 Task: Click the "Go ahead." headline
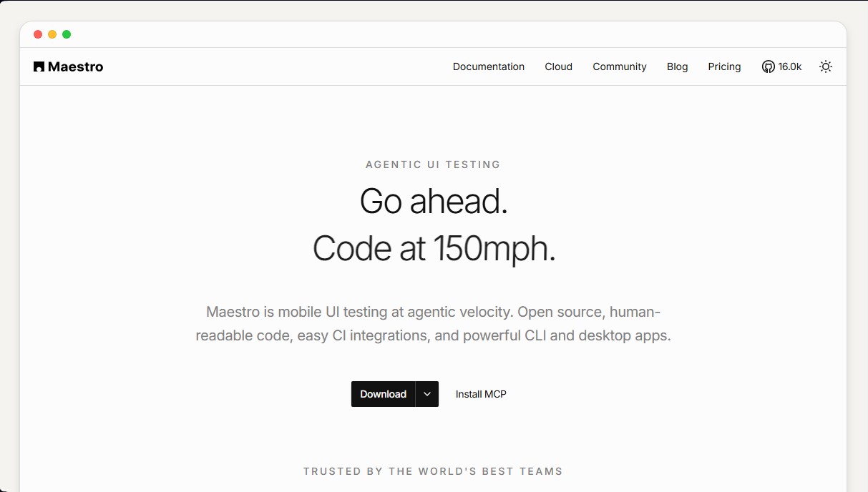click(434, 202)
